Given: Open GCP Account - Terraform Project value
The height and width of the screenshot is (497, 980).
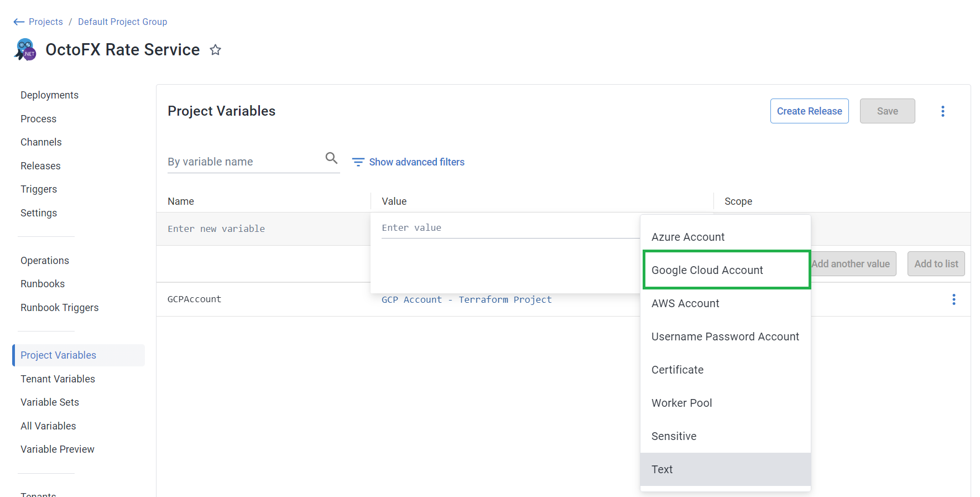Looking at the screenshot, I should pyautogui.click(x=466, y=299).
